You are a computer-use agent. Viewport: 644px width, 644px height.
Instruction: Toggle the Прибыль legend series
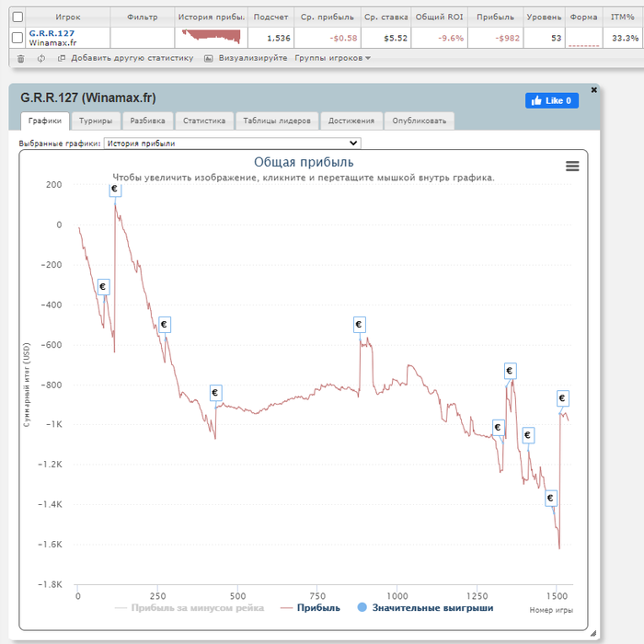311,608
